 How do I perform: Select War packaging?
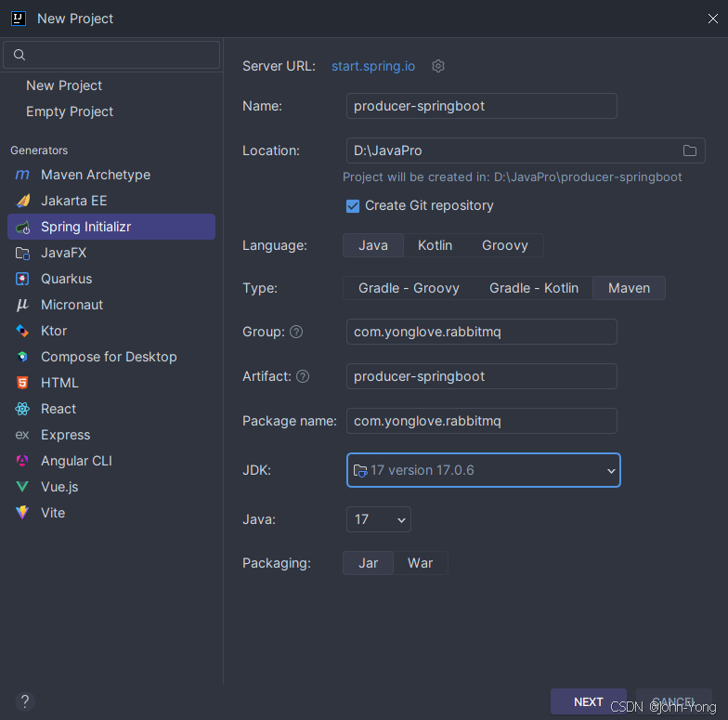pos(420,563)
